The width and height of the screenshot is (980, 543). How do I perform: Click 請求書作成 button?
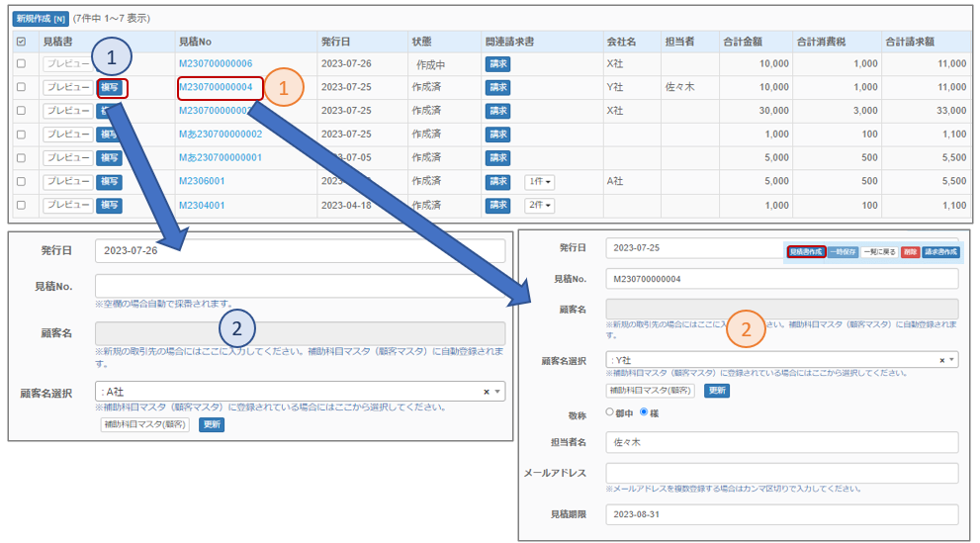pos(940,252)
